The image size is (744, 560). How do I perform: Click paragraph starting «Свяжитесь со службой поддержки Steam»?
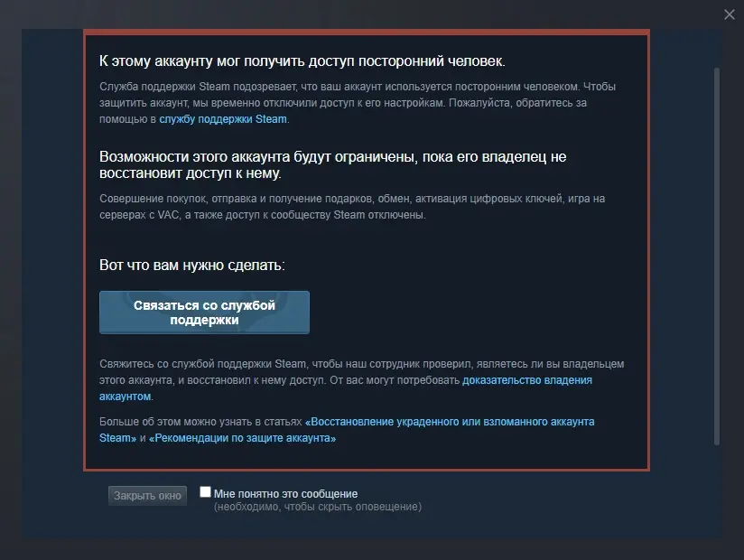pyautogui.click(x=361, y=380)
